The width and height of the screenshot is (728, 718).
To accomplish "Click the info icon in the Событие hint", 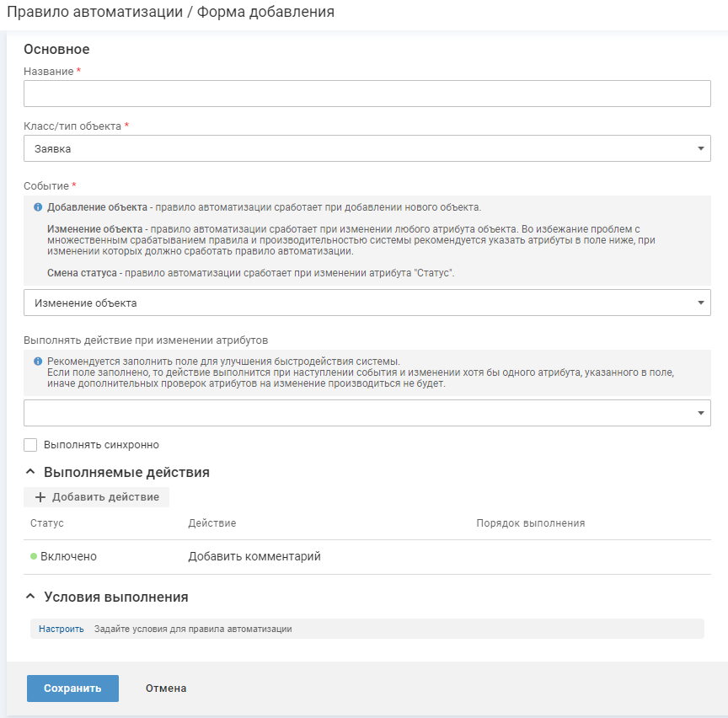I will tap(38, 207).
